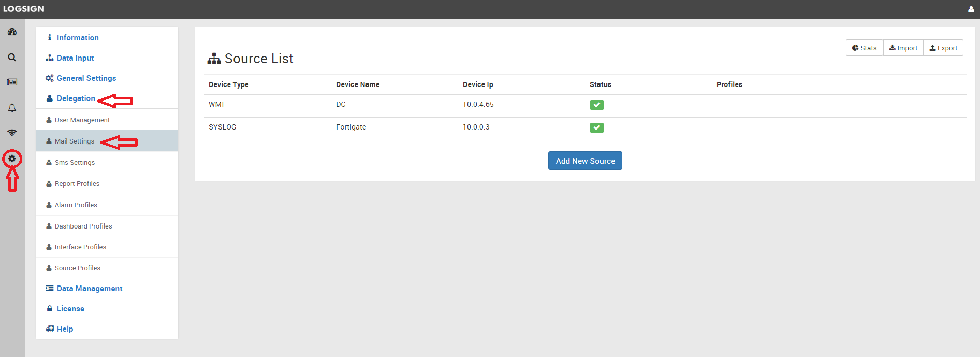Click the Status column header
This screenshot has width=980, height=357.
click(x=601, y=84)
